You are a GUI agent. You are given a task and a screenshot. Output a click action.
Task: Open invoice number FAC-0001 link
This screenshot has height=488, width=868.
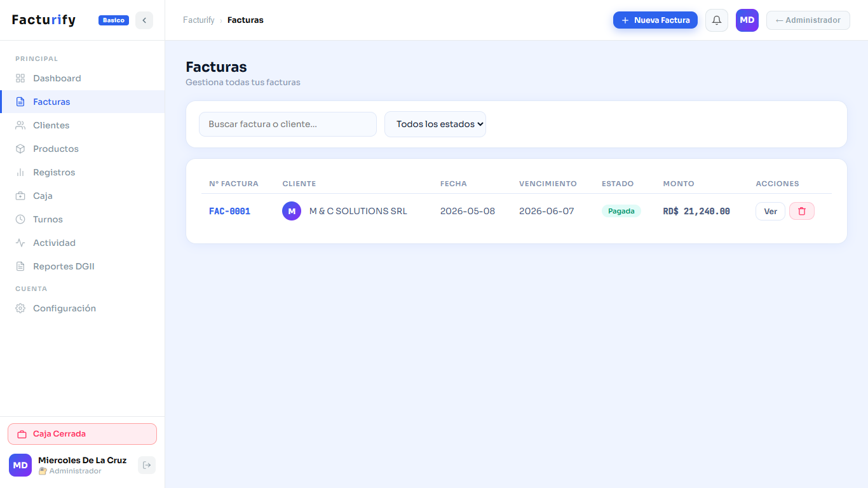click(x=229, y=211)
